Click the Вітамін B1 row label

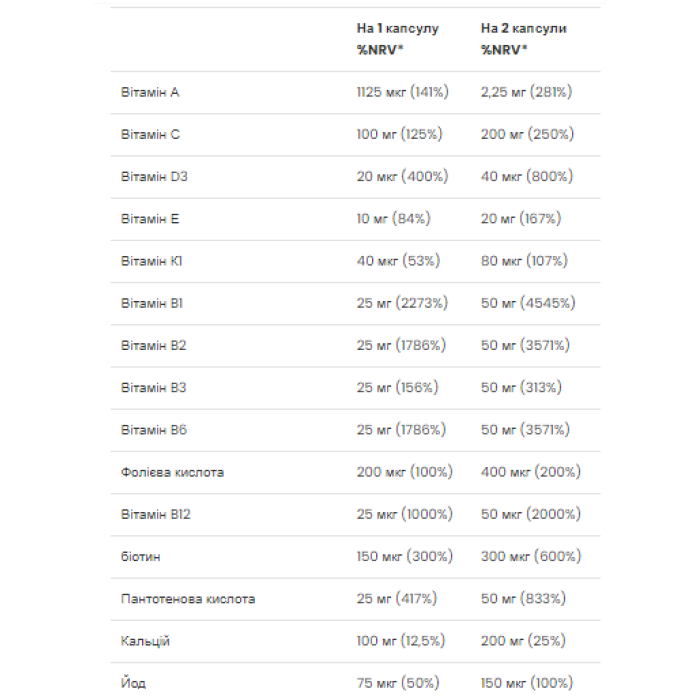click(150, 303)
